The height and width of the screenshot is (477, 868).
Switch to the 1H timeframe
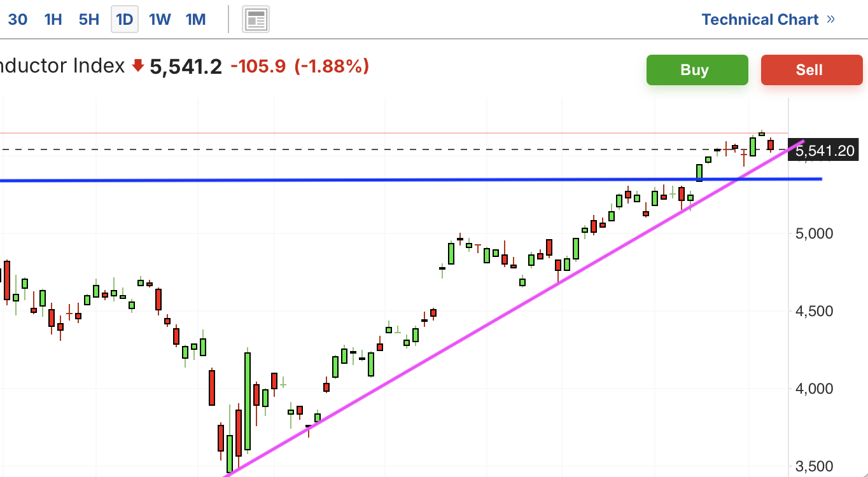(53, 20)
